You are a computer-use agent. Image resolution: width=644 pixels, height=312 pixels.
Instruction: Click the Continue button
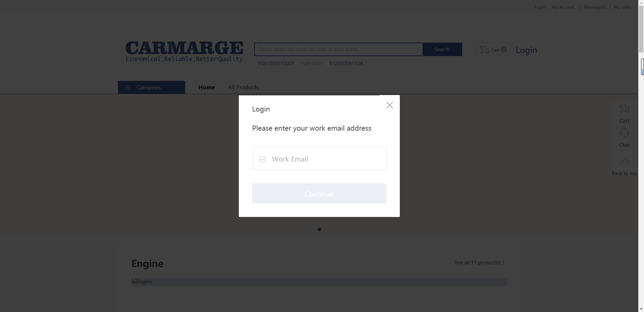pos(319,193)
